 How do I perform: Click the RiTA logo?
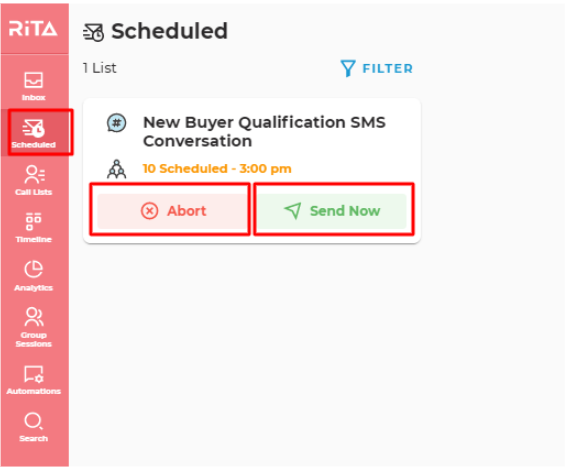33,28
